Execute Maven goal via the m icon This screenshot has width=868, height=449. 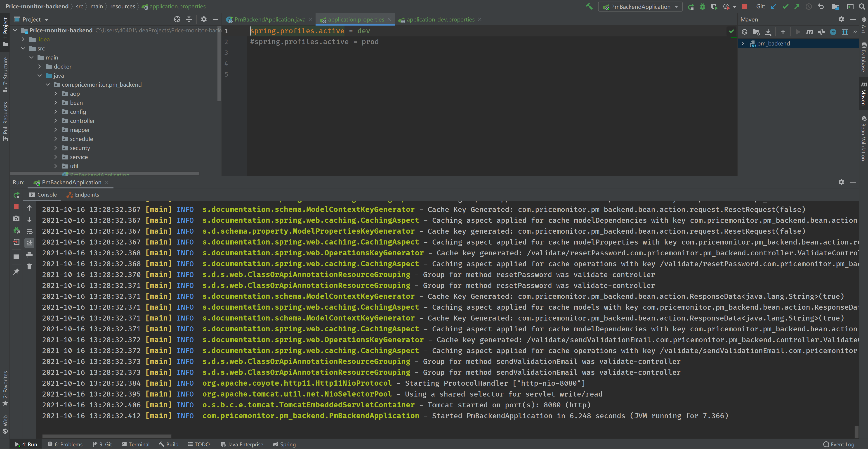[x=809, y=32]
